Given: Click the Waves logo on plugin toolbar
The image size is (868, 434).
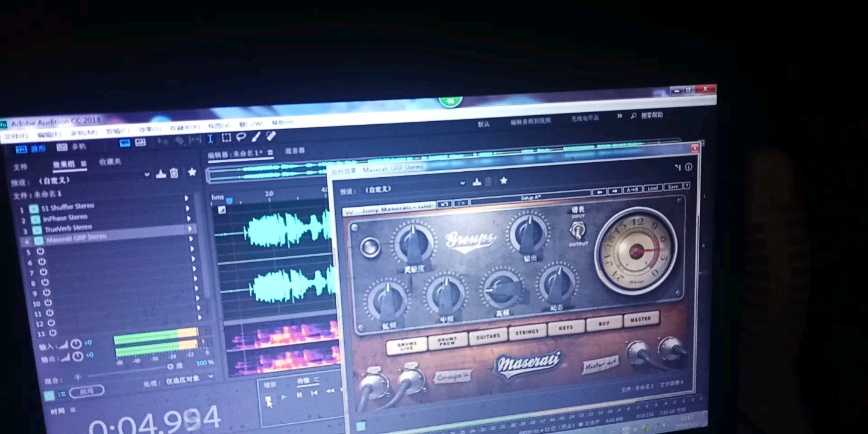Looking at the screenshot, I should [348, 212].
